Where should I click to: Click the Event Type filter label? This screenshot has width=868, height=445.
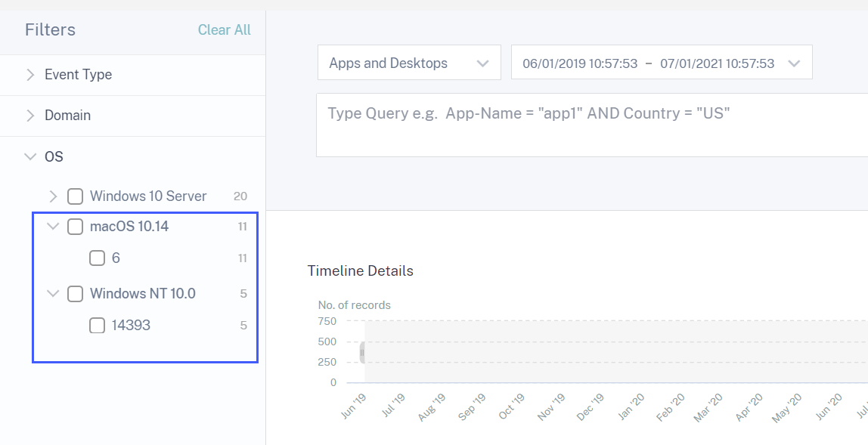(x=78, y=75)
